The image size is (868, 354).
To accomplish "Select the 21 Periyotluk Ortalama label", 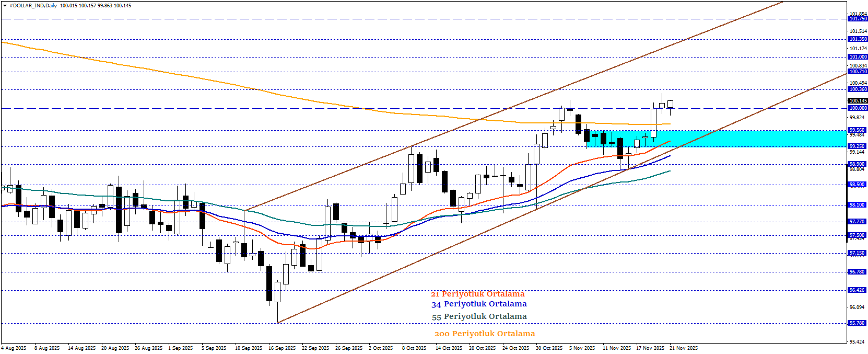I will [x=477, y=294].
